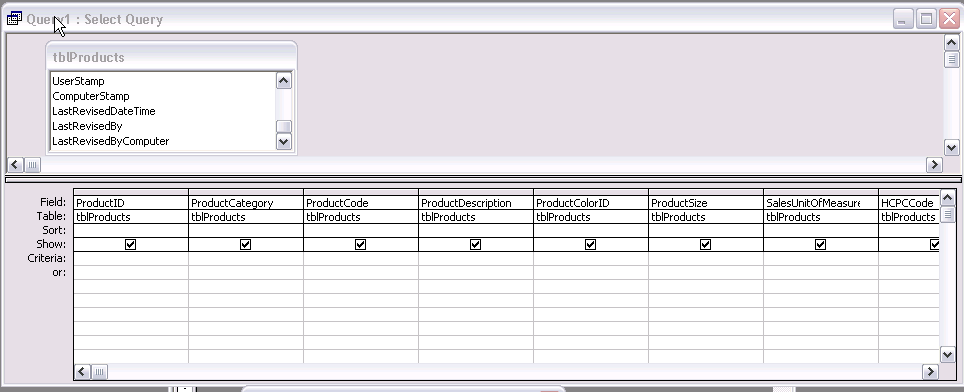
Task: Click right arrow of upper pane horizontal scrollbar
Action: pos(934,165)
